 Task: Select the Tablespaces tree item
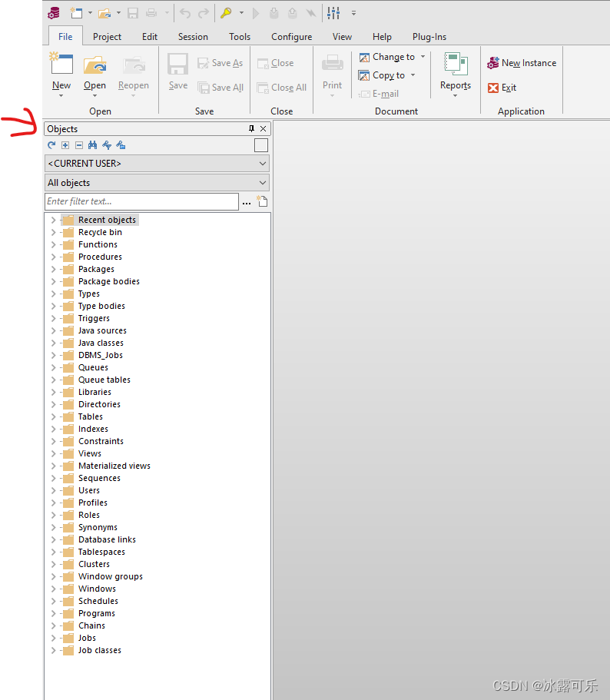tap(101, 552)
